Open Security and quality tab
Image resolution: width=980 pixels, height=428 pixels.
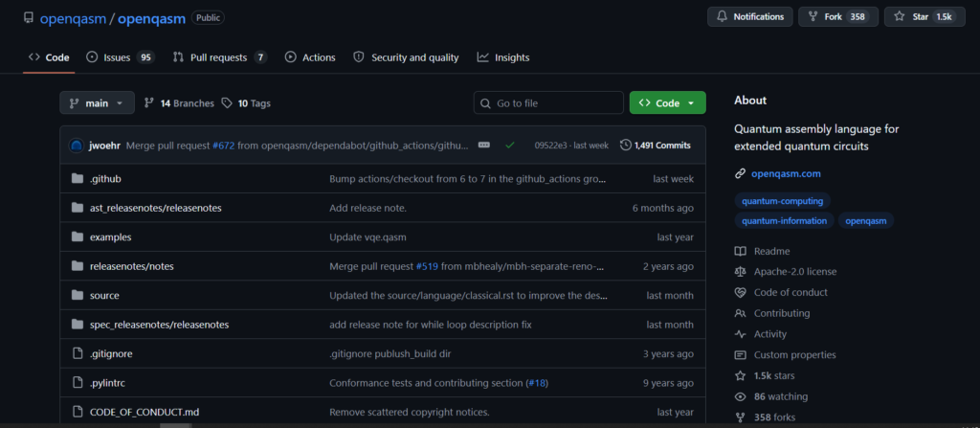pos(406,57)
